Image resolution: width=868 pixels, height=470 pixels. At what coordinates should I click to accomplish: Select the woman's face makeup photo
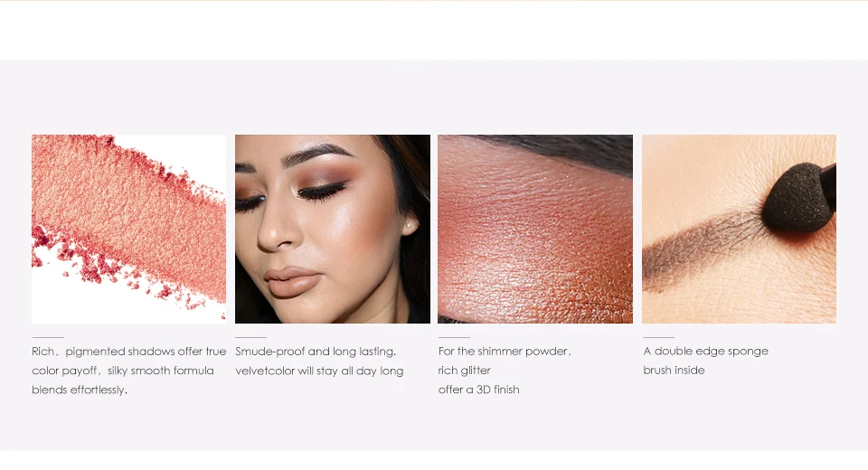tap(332, 229)
